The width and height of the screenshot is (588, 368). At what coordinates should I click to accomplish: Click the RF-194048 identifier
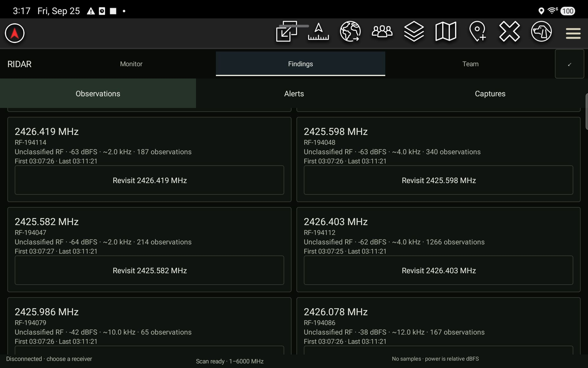pos(319,142)
